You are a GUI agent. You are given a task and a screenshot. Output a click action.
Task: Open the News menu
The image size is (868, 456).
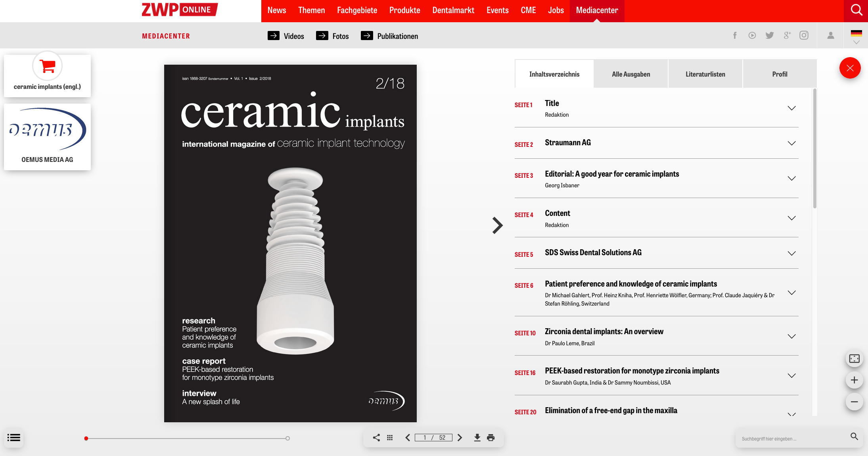coord(277,10)
